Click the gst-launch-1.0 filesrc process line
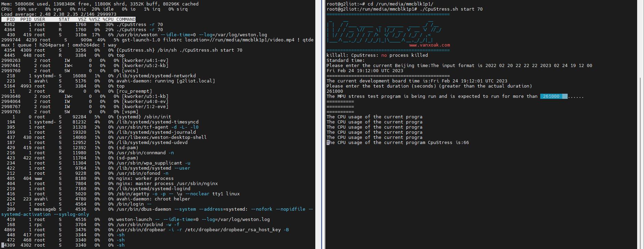 pos(157,42)
